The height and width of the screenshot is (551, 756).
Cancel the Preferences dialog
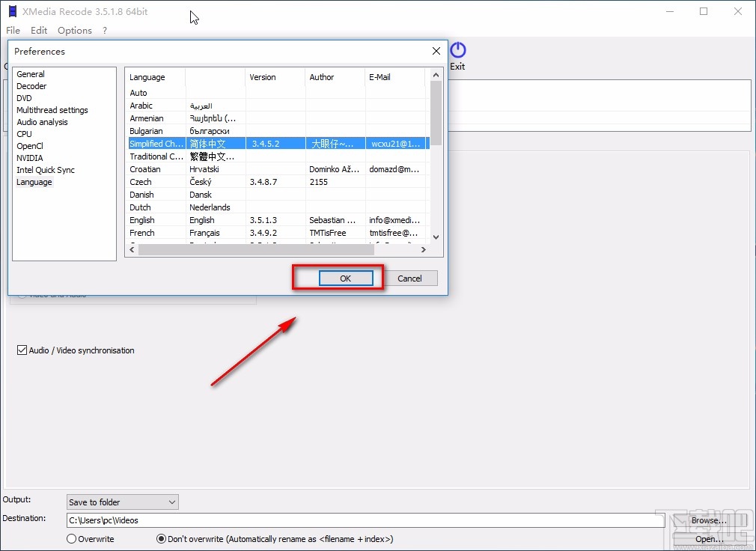[409, 278]
